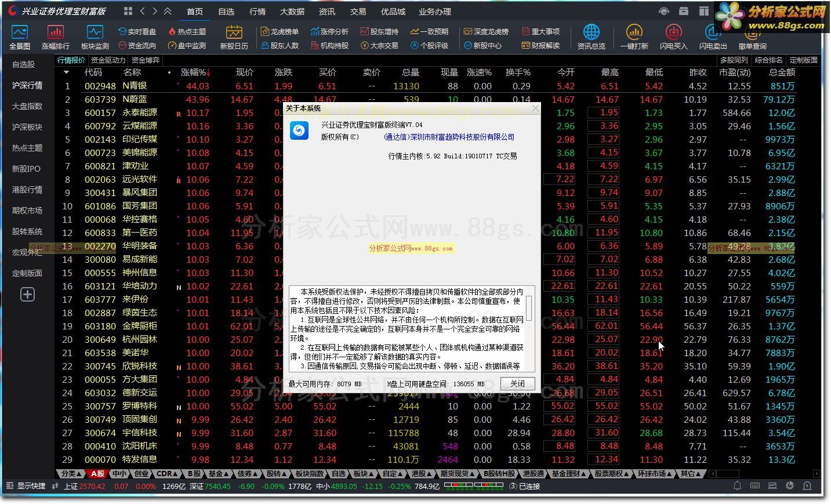831x504 pixels.
Task: Click the 深圳市财富趋势科技 company link
Action: click(449, 137)
